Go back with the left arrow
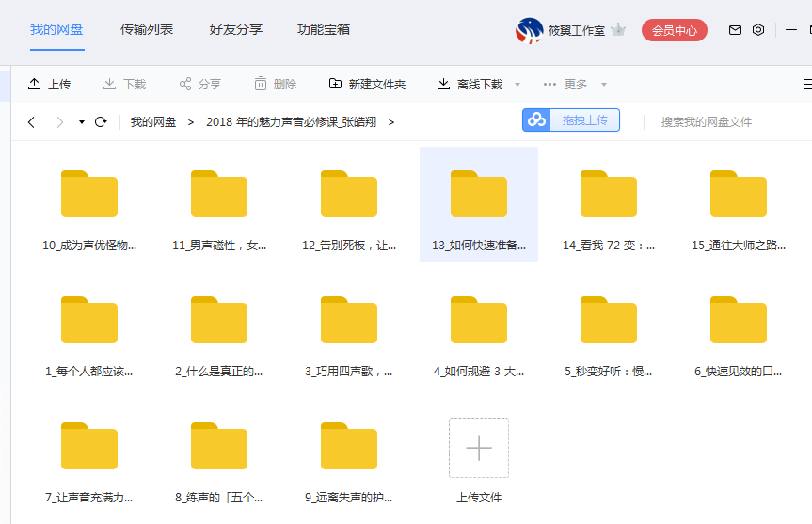The width and height of the screenshot is (812, 524). pyautogui.click(x=31, y=121)
